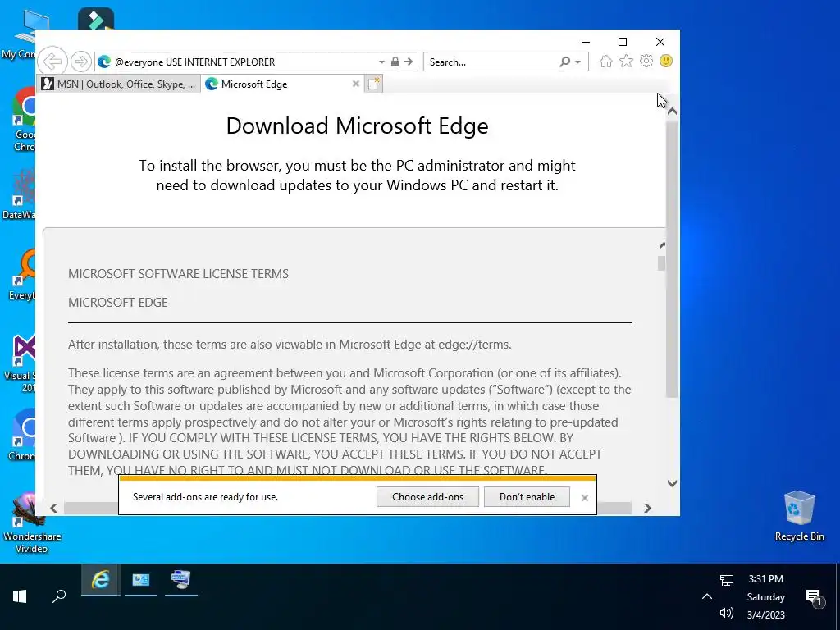Click the third running app icon on the taskbar

pyautogui.click(x=181, y=580)
